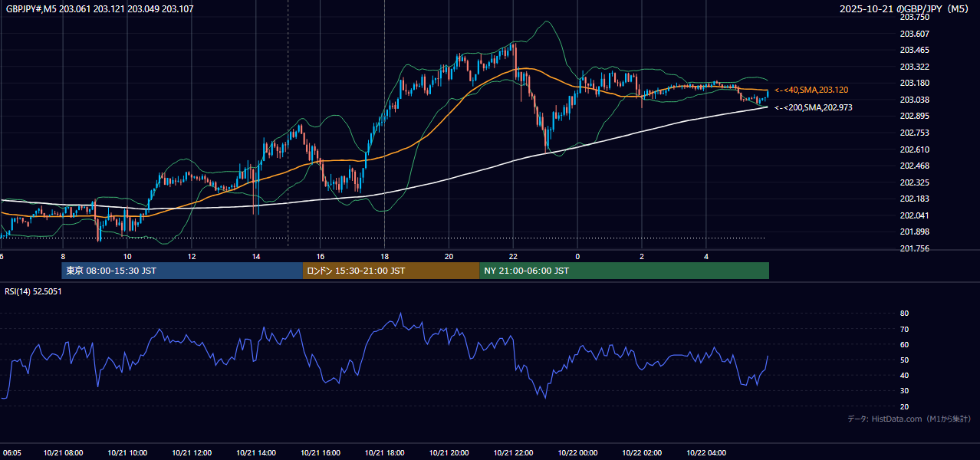The image size is (980, 460).
Task: Click the 10/21 16:00 bottom time label
Action: coord(321,453)
